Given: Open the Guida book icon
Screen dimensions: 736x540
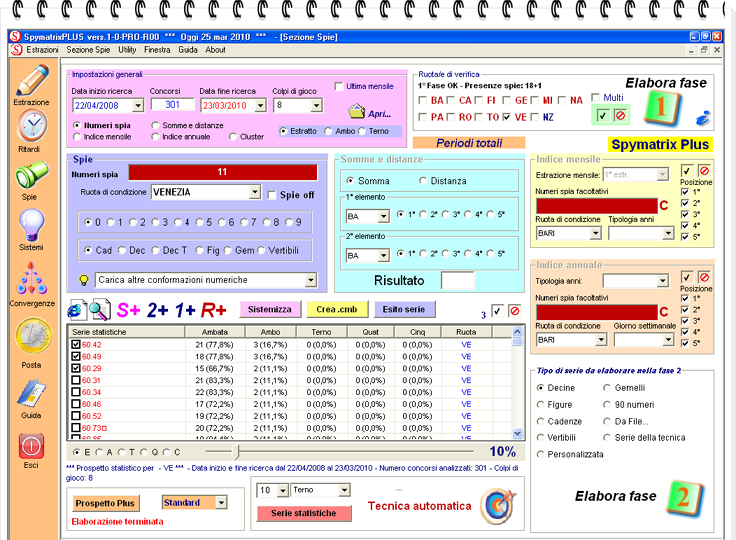Looking at the screenshot, I should coord(31,393).
